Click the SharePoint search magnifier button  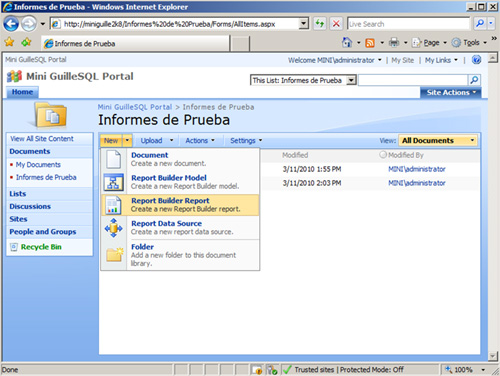[474, 80]
